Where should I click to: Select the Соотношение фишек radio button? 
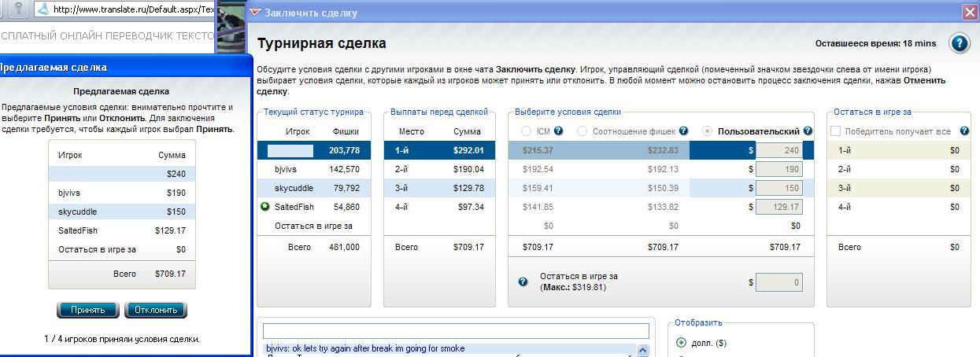[582, 131]
